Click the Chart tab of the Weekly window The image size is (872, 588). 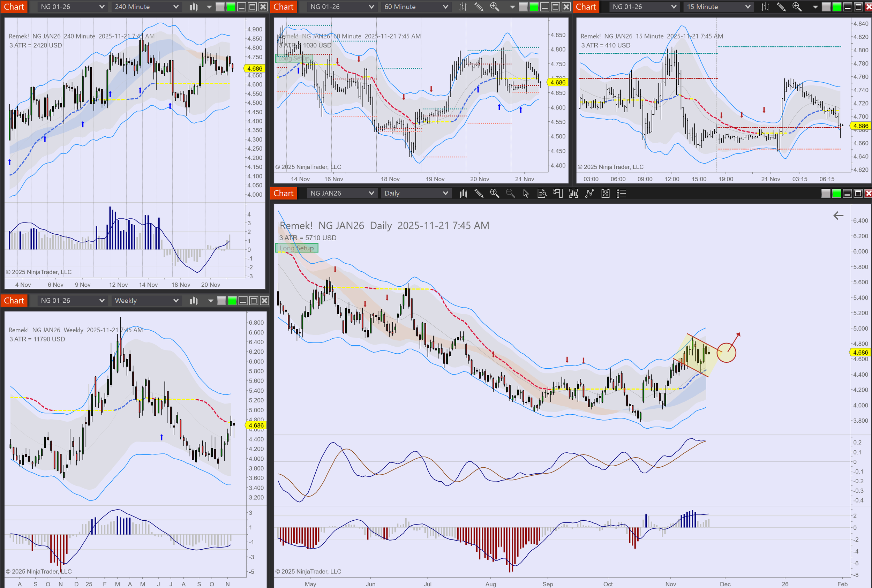(14, 301)
